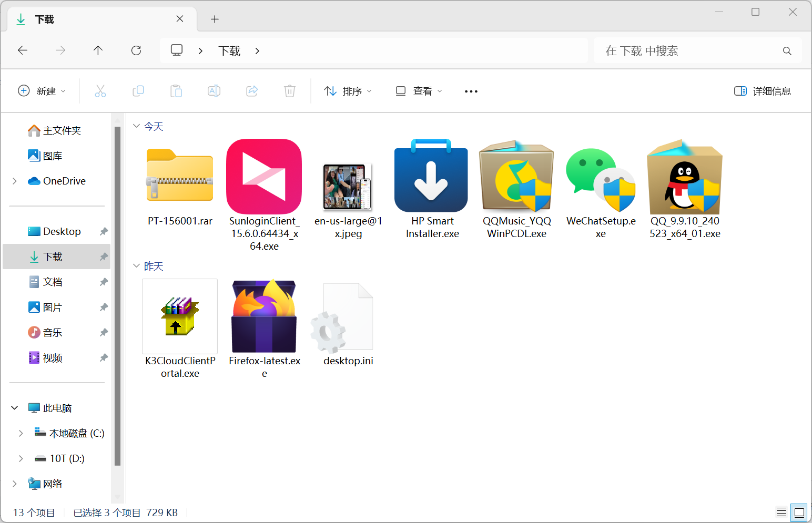Image resolution: width=812 pixels, height=523 pixels.
Task: Open the 新建 new item dropdown
Action: 42,91
